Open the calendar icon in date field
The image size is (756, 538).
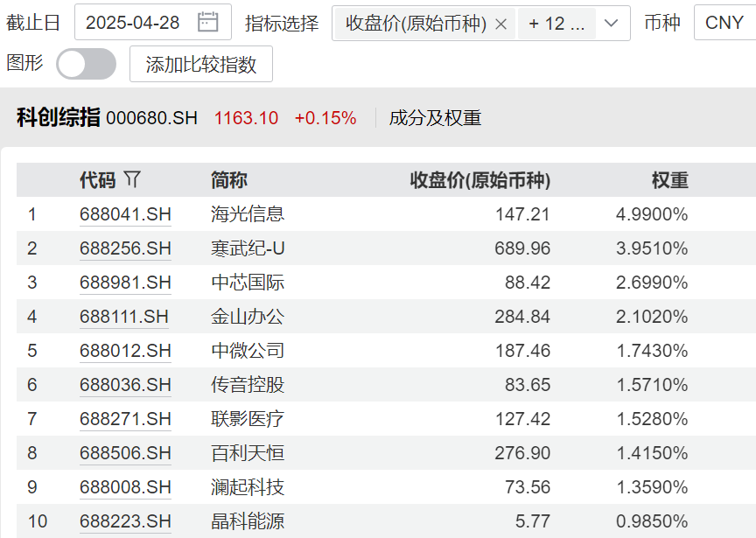(207, 22)
